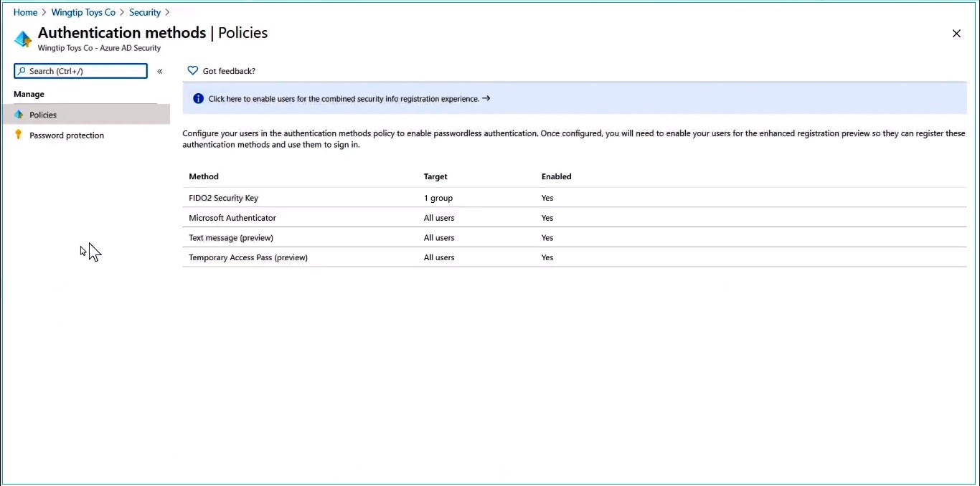Click the Password protection key icon

pyautogui.click(x=19, y=135)
